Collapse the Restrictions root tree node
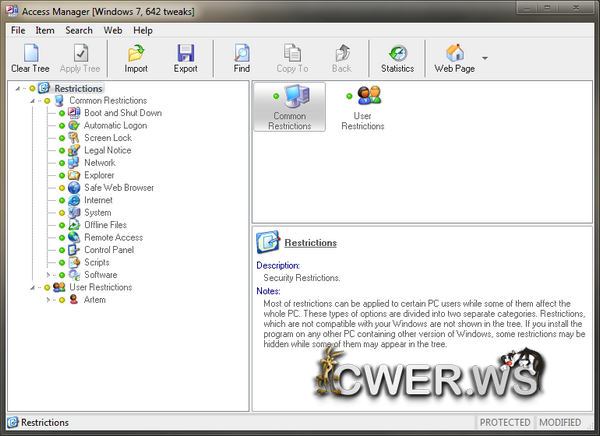Image resolution: width=600 pixels, height=436 pixels. [18, 88]
